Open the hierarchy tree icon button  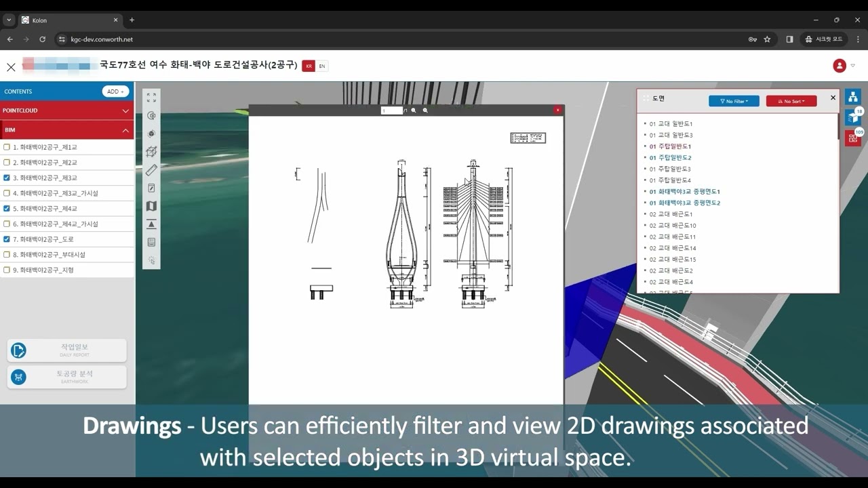[852, 98]
